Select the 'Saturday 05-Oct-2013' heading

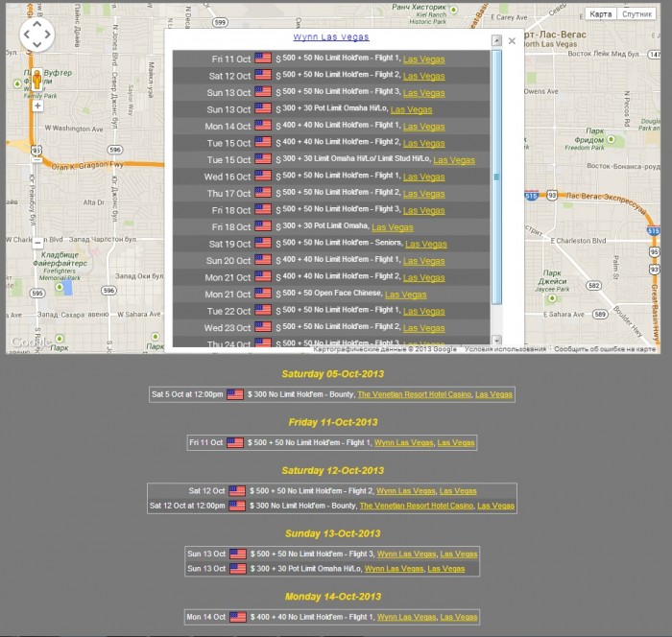tap(333, 374)
